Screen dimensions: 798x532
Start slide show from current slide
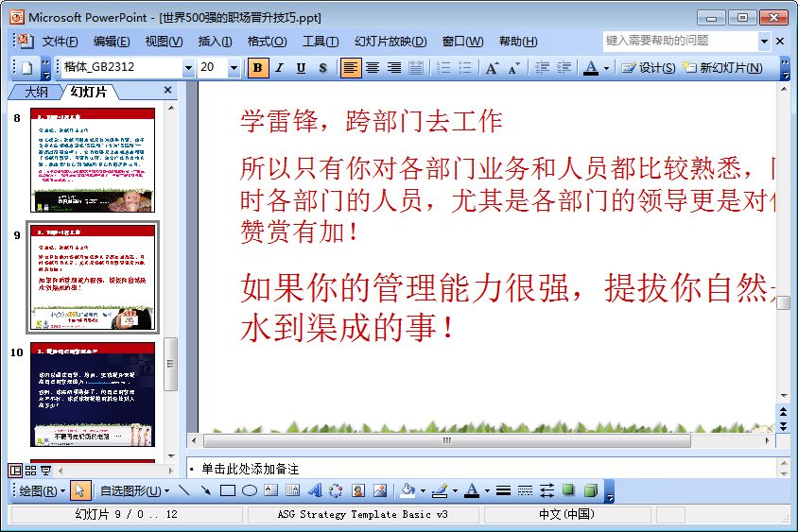45,471
